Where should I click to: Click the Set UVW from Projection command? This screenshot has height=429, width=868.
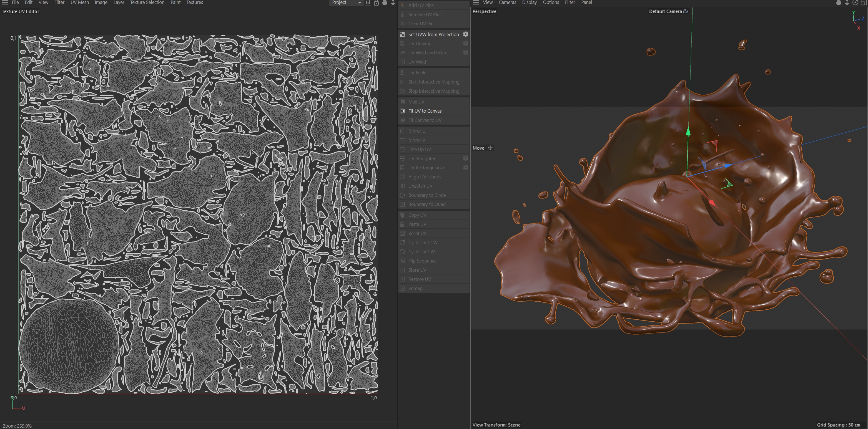[433, 34]
